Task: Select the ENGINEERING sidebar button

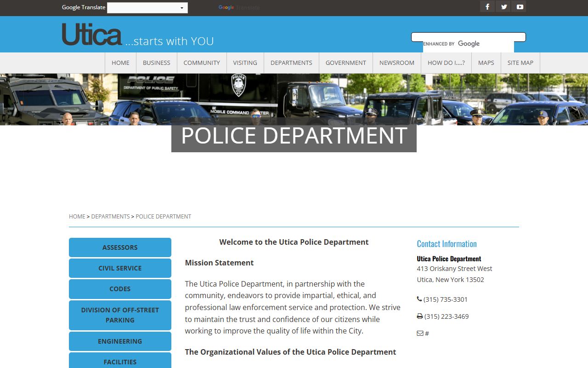Action: tap(120, 341)
